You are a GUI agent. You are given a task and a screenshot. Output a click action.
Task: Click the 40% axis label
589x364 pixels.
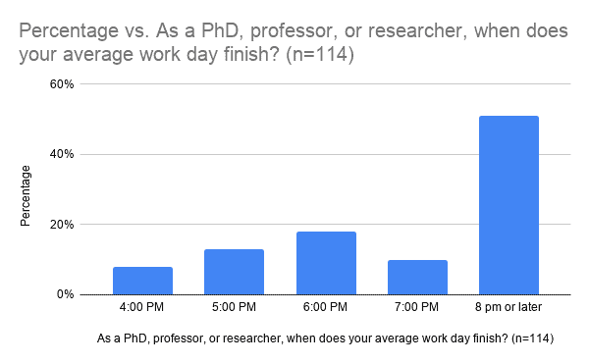(x=62, y=154)
